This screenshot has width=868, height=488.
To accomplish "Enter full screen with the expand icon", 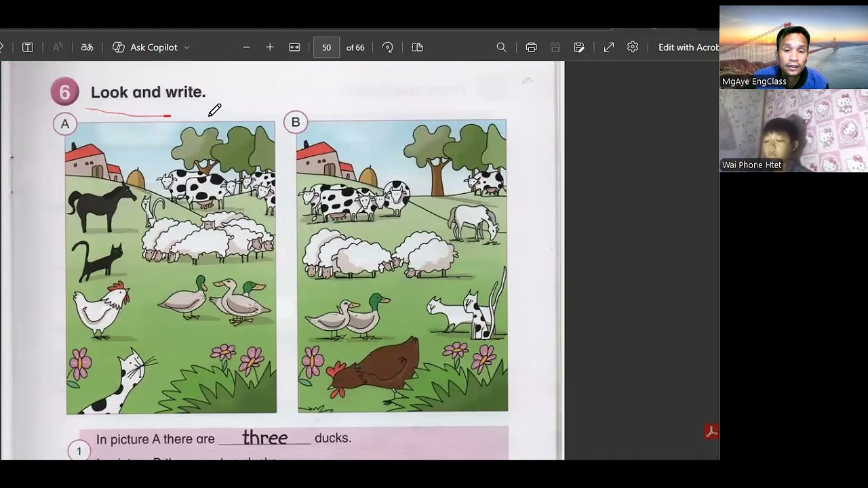I will click(609, 47).
